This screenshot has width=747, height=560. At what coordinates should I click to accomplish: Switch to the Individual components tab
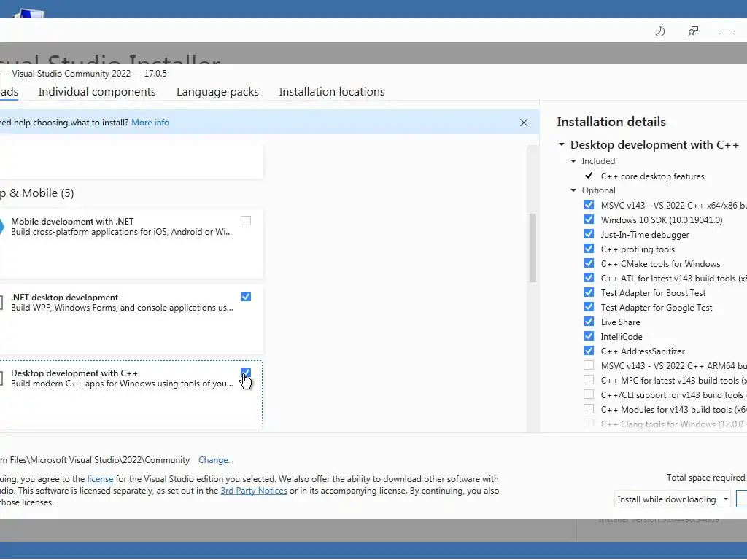(97, 91)
